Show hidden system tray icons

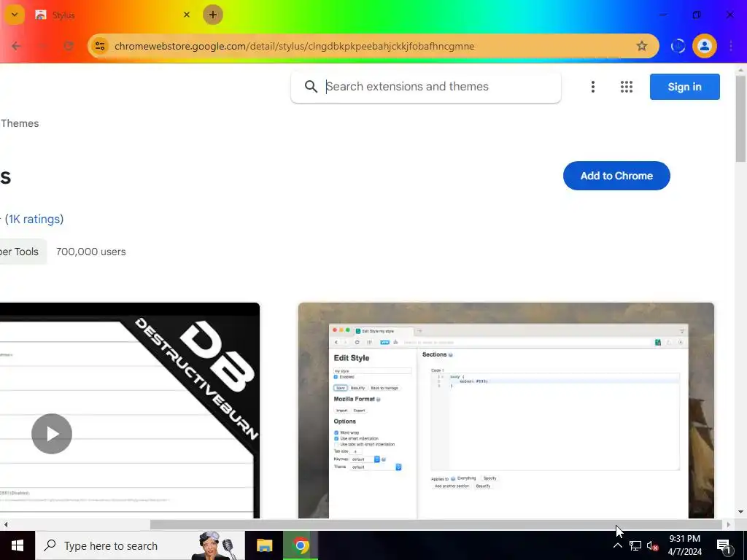pos(617,545)
